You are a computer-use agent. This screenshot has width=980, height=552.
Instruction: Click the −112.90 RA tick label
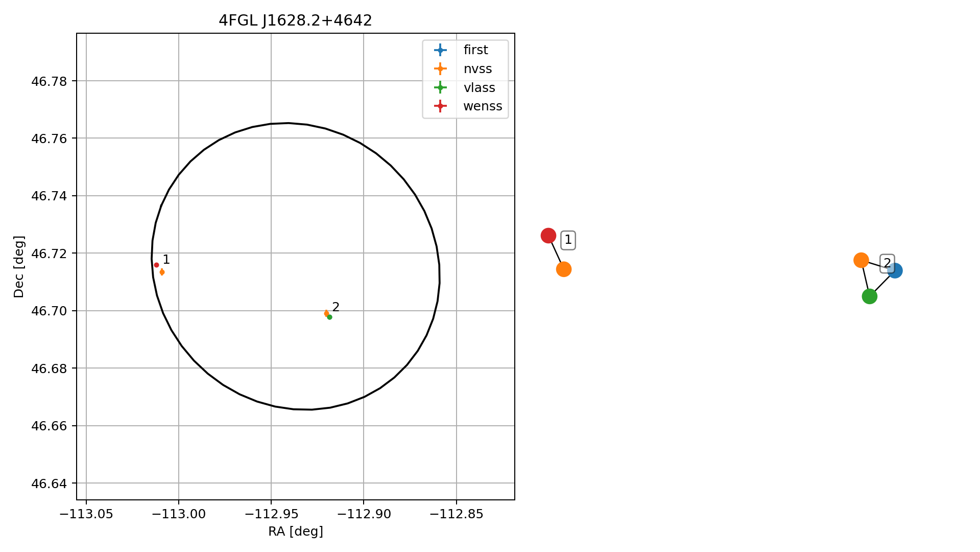tap(364, 514)
